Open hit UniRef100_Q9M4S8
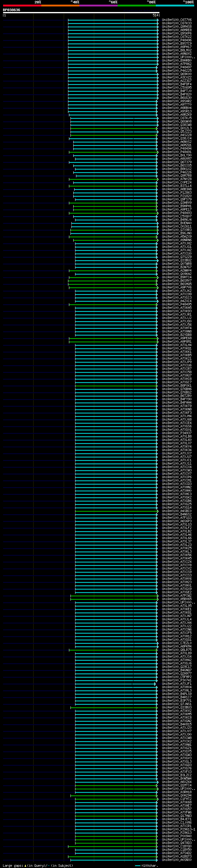The width and height of the screenshot is (197, 868). tap(177, 27)
